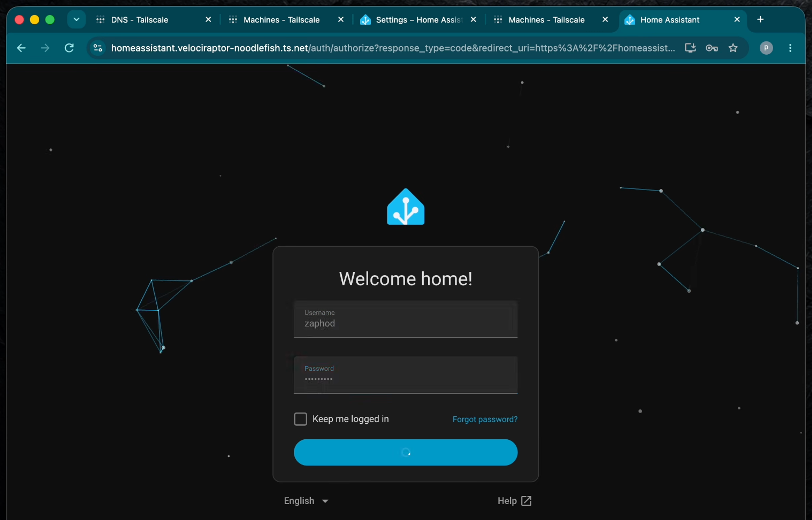Close the second Machines - Tailscale tab
812x520 pixels.
[x=605, y=20]
